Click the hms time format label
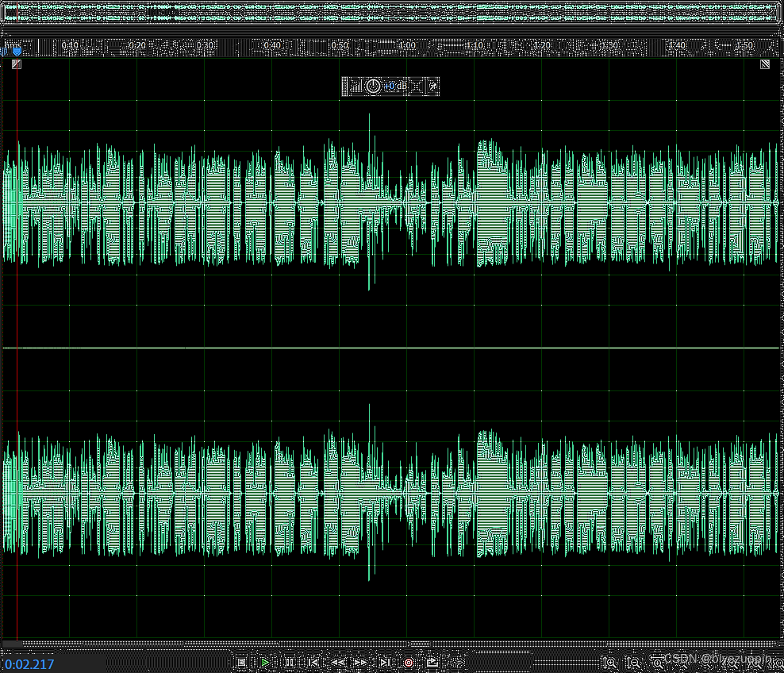Viewport: 784px width, 673px height. tap(13, 45)
